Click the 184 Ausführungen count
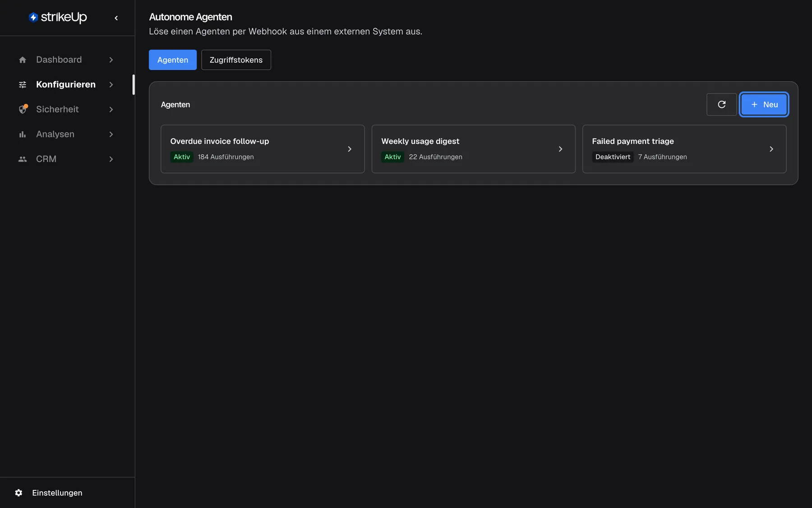 click(x=226, y=157)
